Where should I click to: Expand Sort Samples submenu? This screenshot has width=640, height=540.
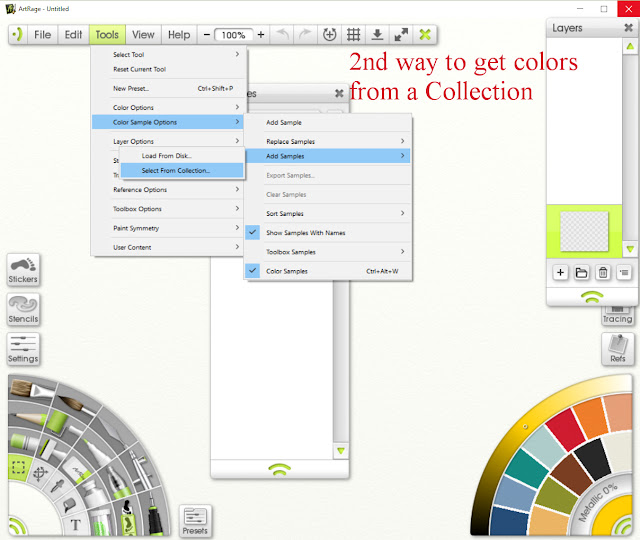click(328, 213)
